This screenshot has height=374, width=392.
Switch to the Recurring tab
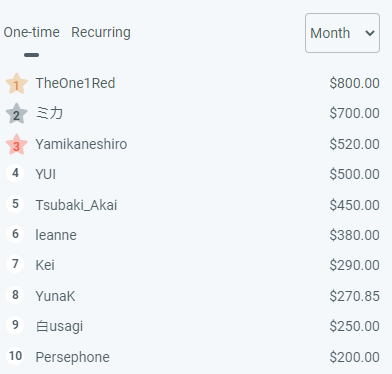point(101,32)
